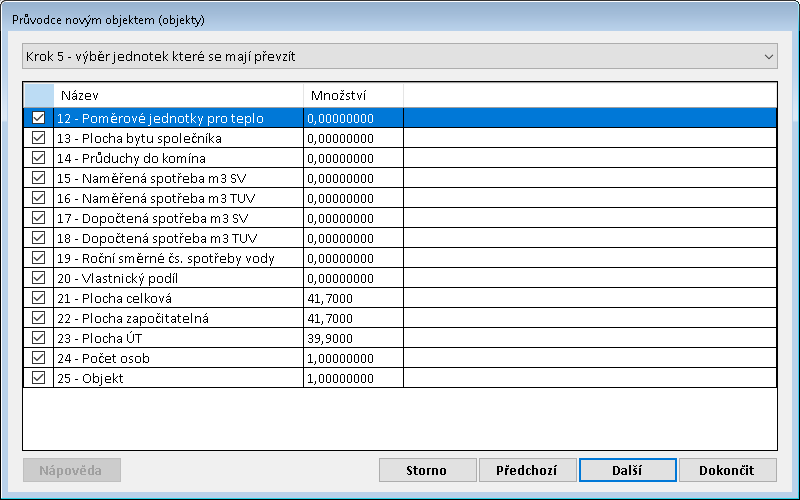Cancel the wizard with Storno

coord(427,470)
